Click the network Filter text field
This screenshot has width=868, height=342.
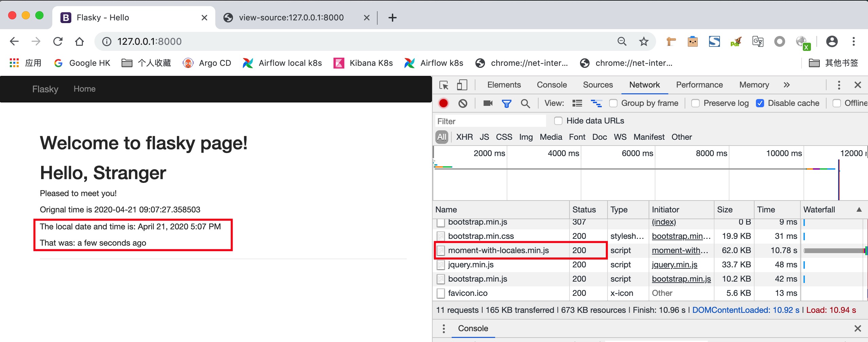point(490,121)
